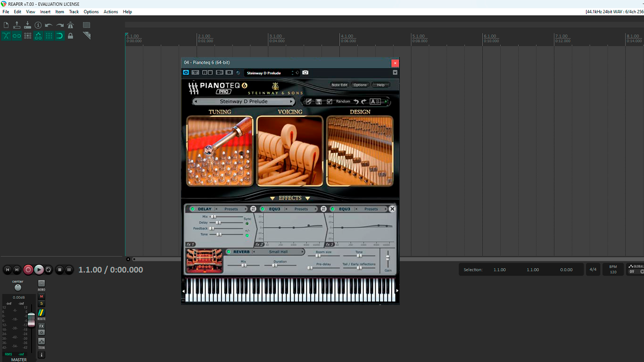The width and height of the screenshot is (644, 362).
Task: Click the W automation button in FX window
Action: [x=210, y=73]
